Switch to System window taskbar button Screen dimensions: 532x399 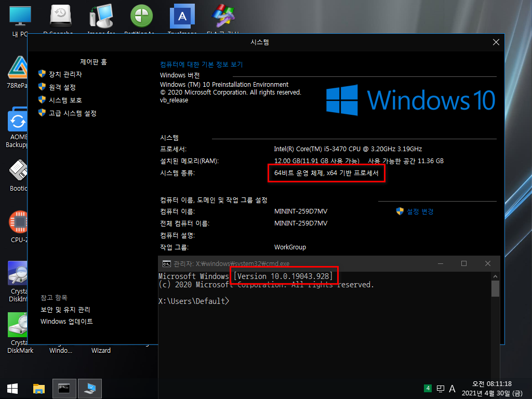90,389
